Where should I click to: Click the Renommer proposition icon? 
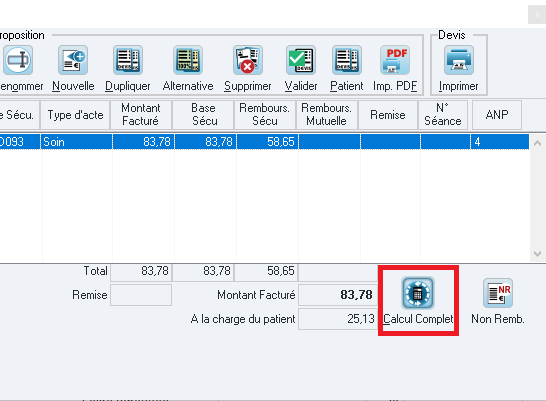[x=18, y=60]
